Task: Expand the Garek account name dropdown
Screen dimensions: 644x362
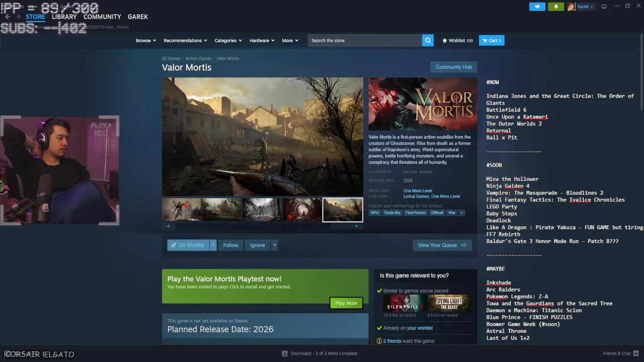Action: [x=585, y=7]
